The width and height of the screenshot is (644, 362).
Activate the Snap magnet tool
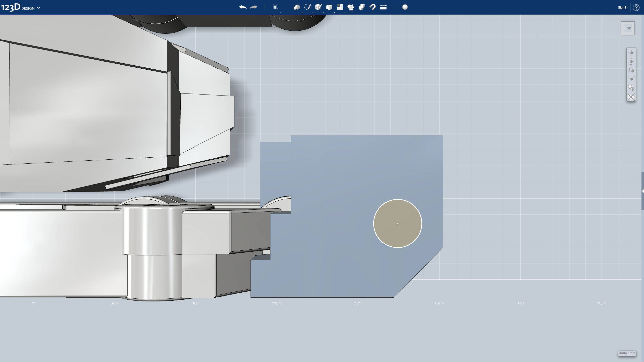click(373, 7)
